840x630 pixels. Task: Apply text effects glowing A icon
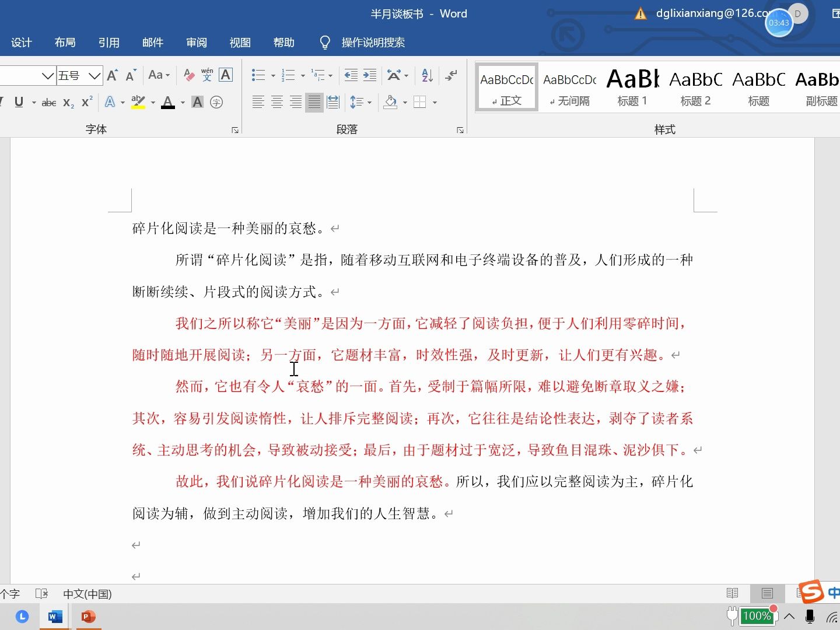110,102
